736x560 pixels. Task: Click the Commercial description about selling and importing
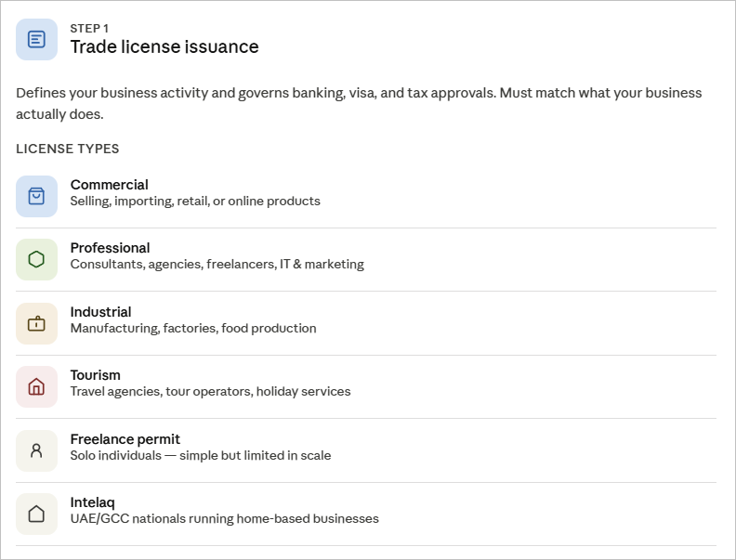(195, 201)
